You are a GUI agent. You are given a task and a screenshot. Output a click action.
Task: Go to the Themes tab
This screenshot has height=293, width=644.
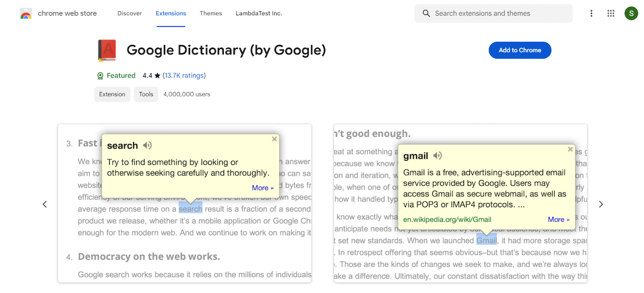point(211,13)
